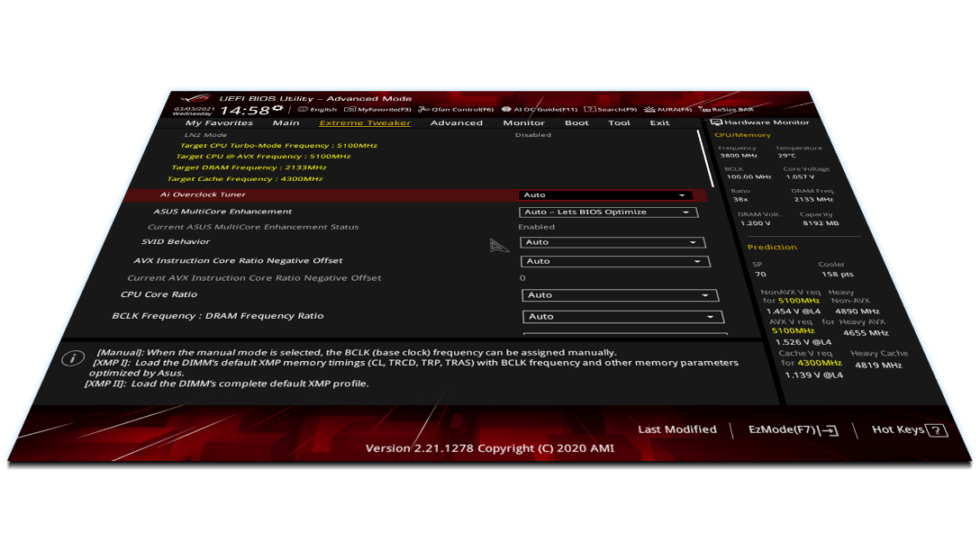Open ReSize BAR setting
Viewport: 980px width, 551px height.
coord(726,109)
